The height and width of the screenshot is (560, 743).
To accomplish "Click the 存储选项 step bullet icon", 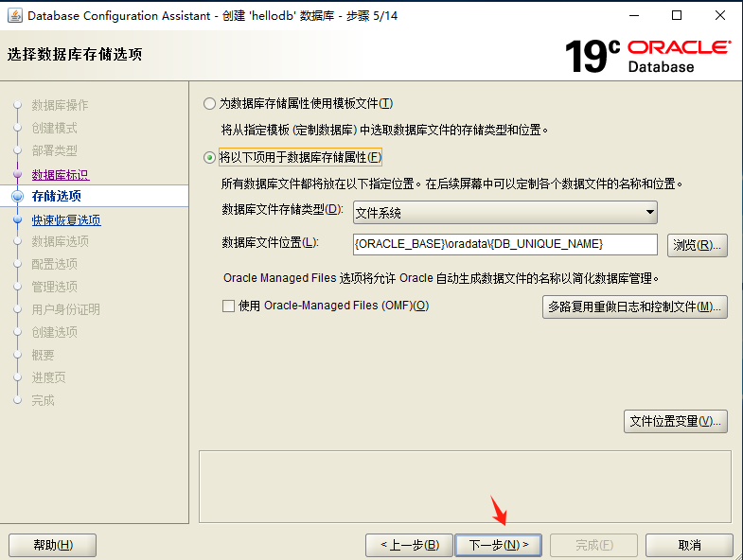I will click(18, 196).
